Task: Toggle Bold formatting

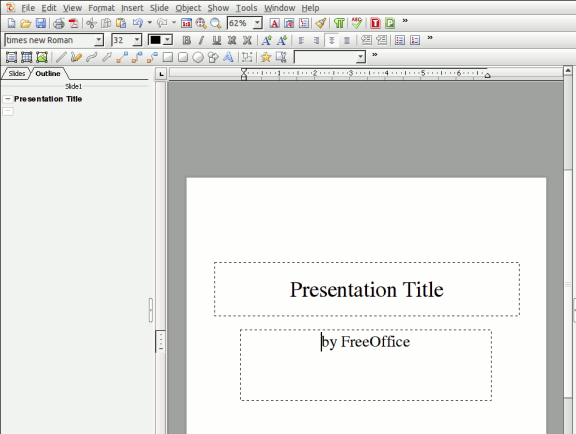Action: click(x=187, y=40)
